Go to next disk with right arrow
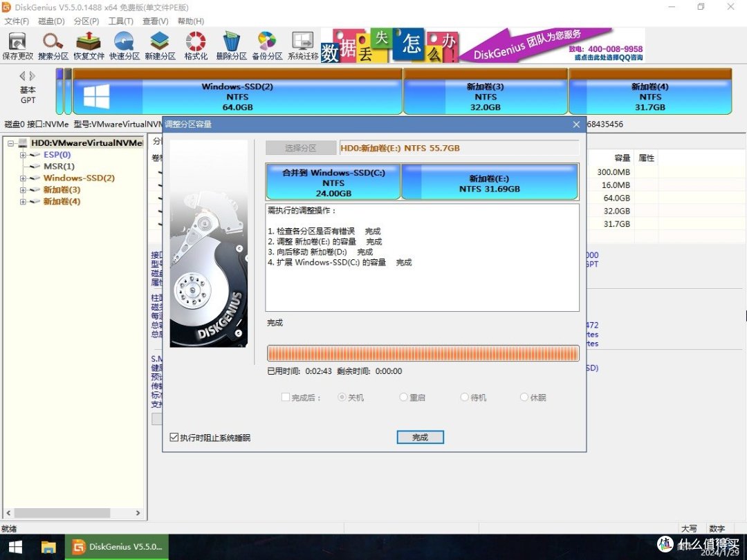This screenshot has height=560, width=747. pyautogui.click(x=32, y=76)
